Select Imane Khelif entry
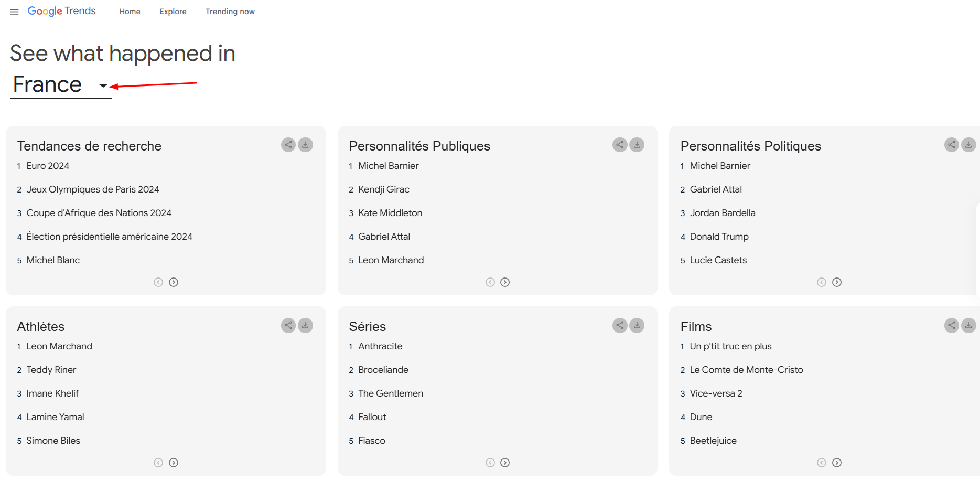This screenshot has height=481, width=980. coord(52,393)
